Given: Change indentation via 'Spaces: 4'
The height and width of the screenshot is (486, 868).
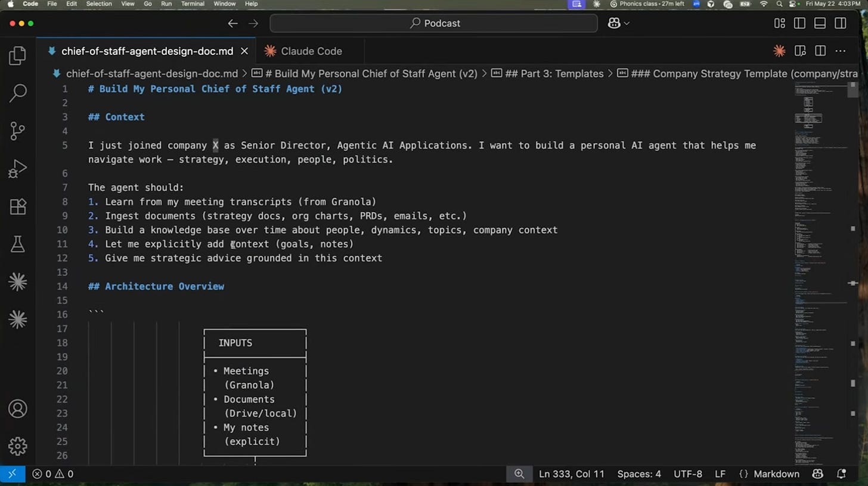Looking at the screenshot, I should coord(639,474).
